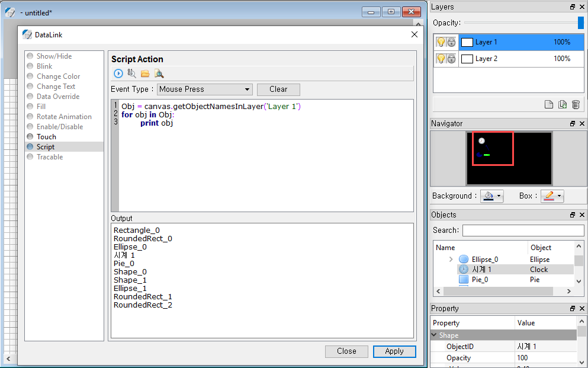Run the script with the play icon
The image size is (588, 368).
point(118,73)
